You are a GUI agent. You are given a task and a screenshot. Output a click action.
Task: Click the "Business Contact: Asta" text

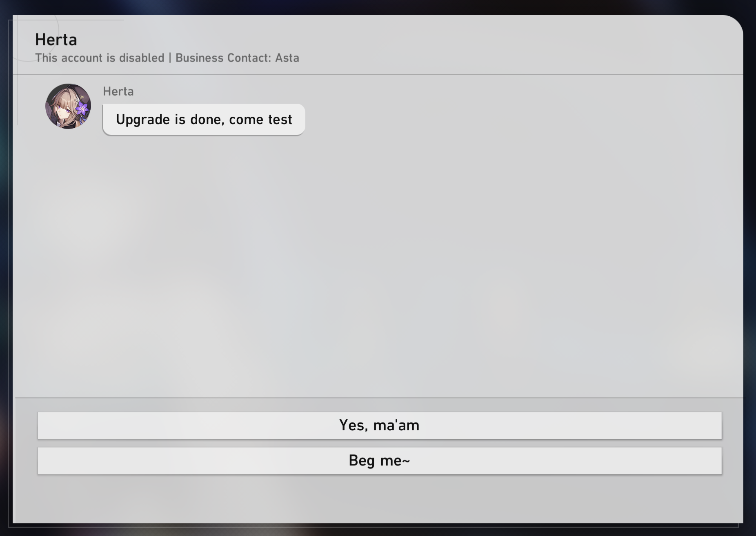tap(237, 58)
